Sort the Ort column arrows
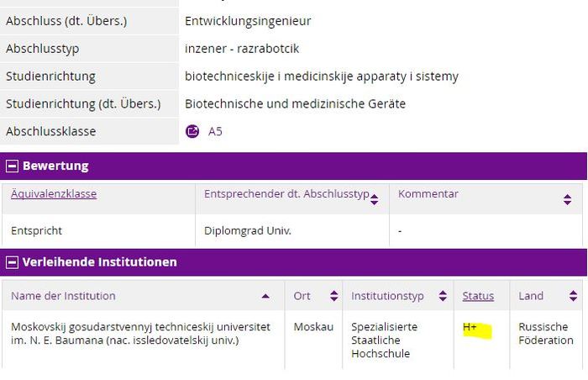Image resolution: width=588 pixels, height=380 pixels. click(333, 296)
